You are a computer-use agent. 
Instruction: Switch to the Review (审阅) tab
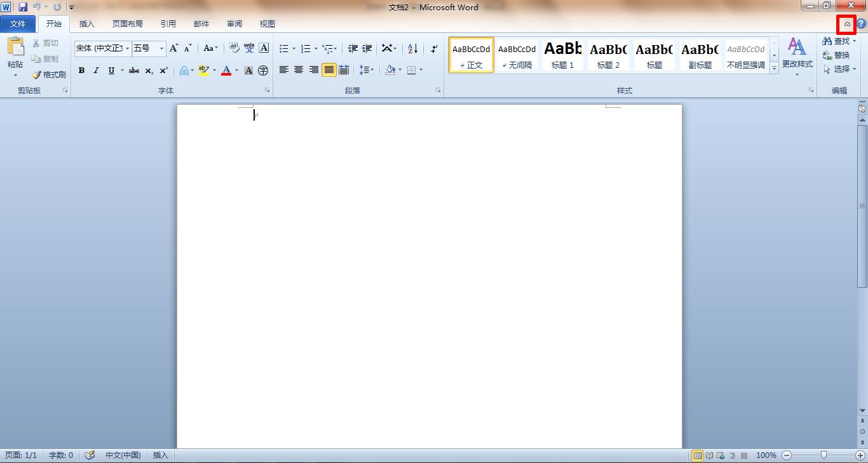234,24
